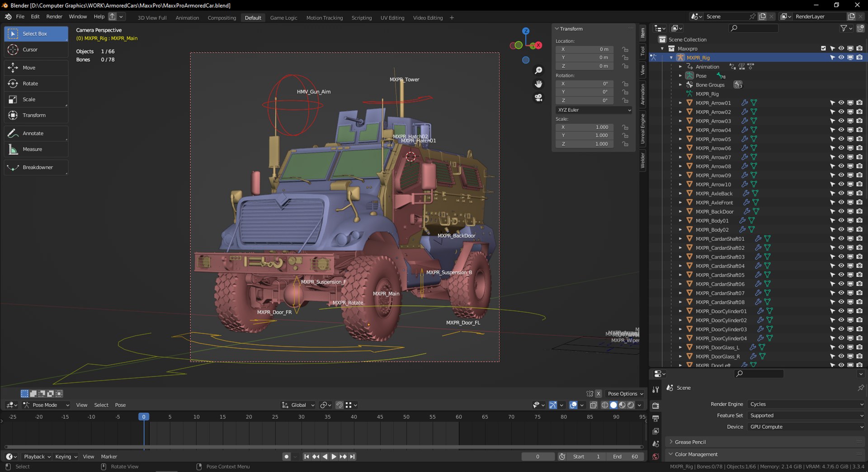Select wireframe viewport shading mode
This screenshot has width=868, height=472.
tap(605, 405)
